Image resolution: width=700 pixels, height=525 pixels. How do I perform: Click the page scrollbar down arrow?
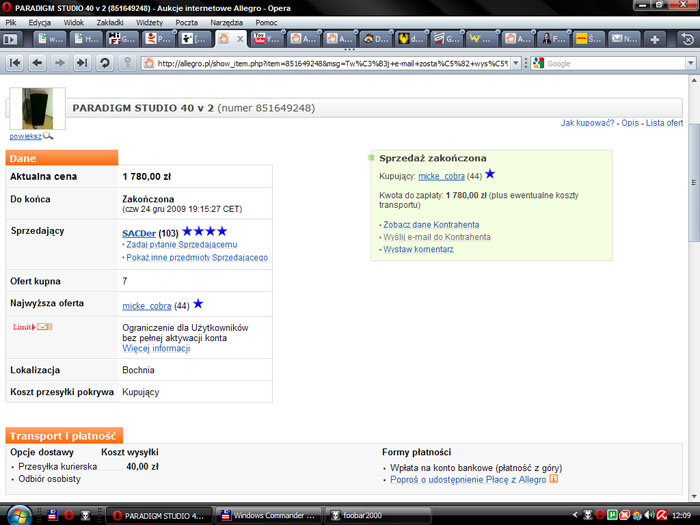click(x=694, y=496)
